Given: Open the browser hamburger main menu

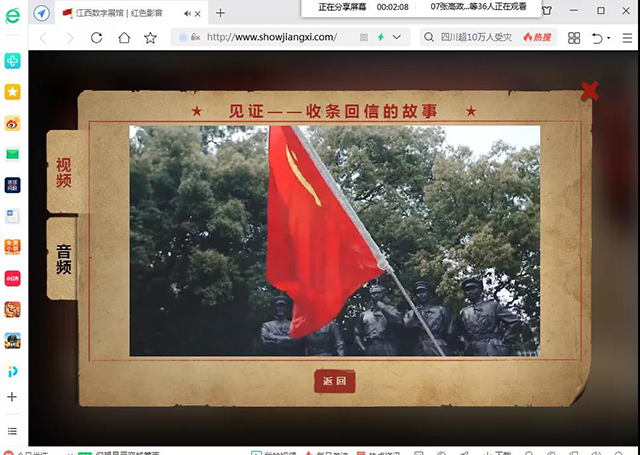Looking at the screenshot, I should pos(628,37).
